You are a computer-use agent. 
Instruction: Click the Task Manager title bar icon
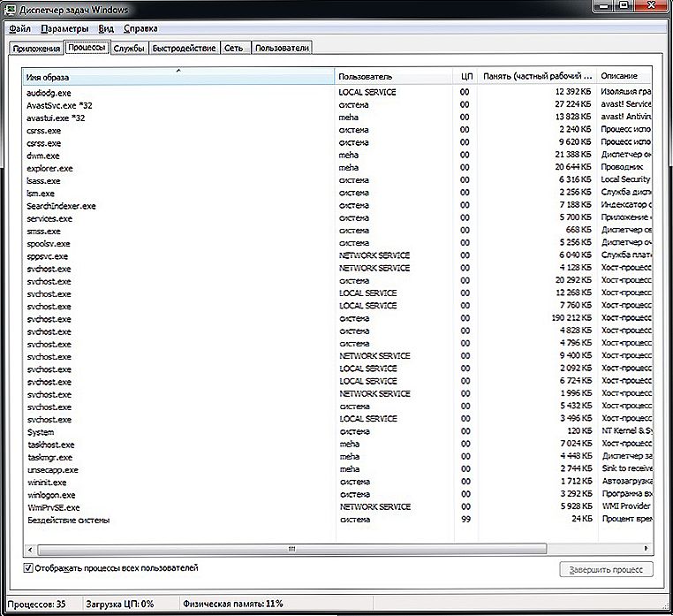click(11, 10)
